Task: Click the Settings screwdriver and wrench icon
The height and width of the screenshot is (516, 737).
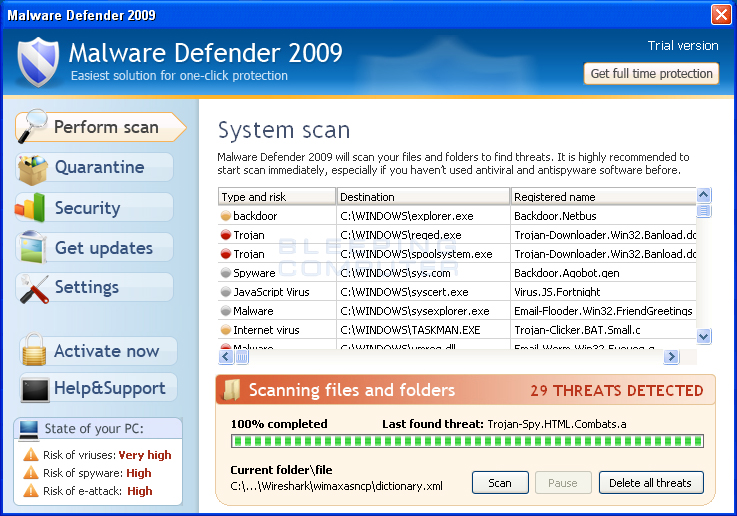Action: coord(34,289)
